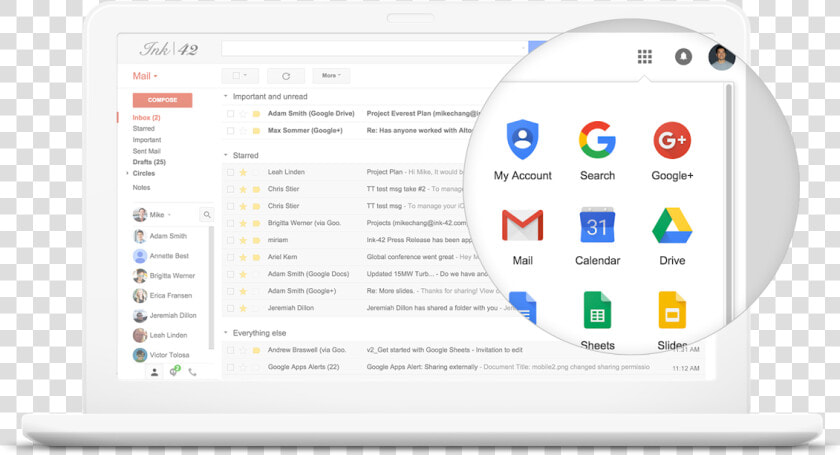The width and height of the screenshot is (840, 455).
Task: Tick checkbox for Max Sommer email
Action: [x=230, y=131]
